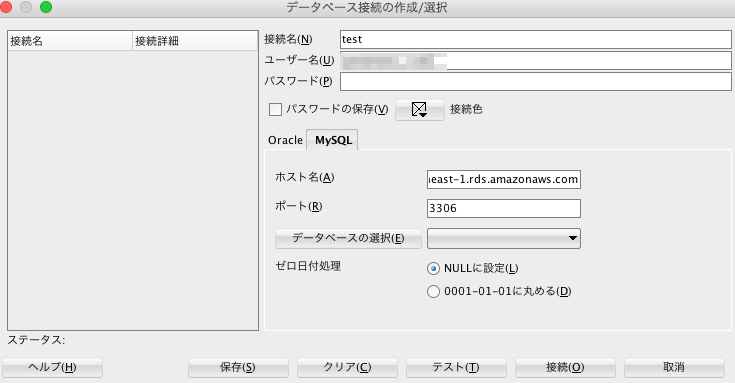Click the 接続 button
735x383 pixels.
tap(565, 367)
